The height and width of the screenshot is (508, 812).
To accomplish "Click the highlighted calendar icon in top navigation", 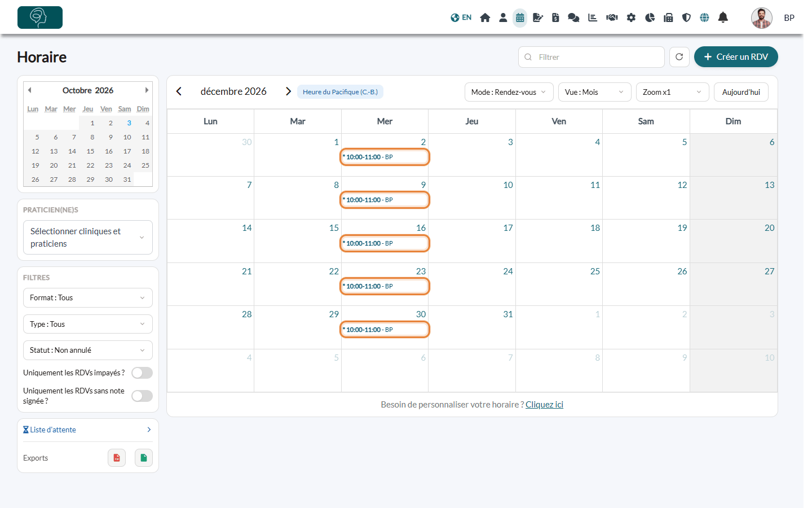I will click(x=520, y=17).
